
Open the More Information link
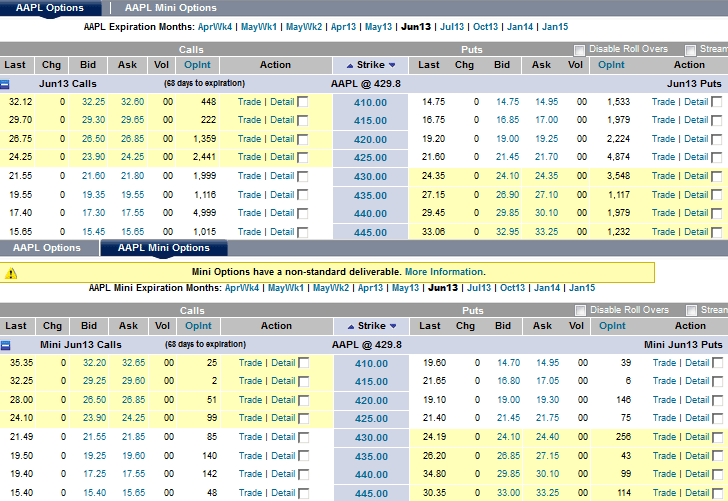tap(444, 272)
